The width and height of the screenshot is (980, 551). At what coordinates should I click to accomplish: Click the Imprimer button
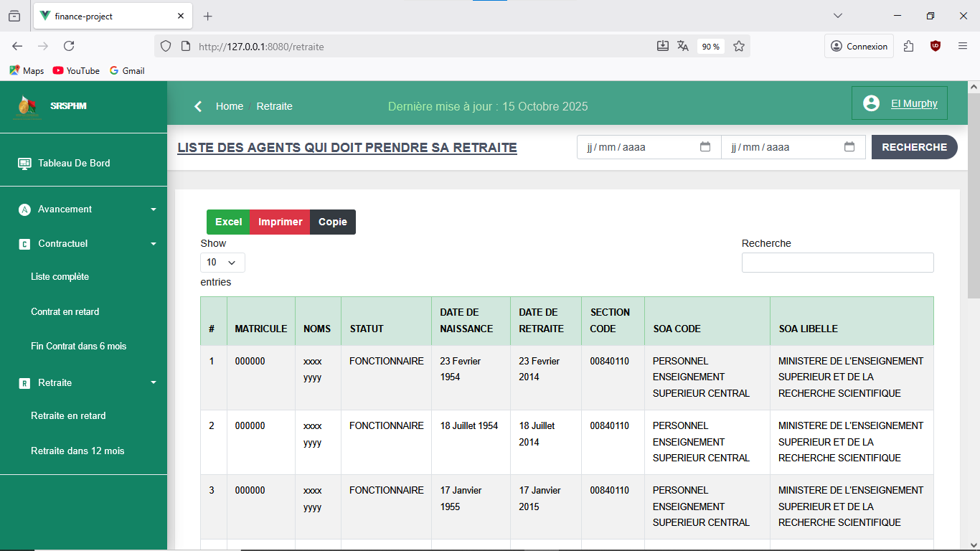(280, 222)
